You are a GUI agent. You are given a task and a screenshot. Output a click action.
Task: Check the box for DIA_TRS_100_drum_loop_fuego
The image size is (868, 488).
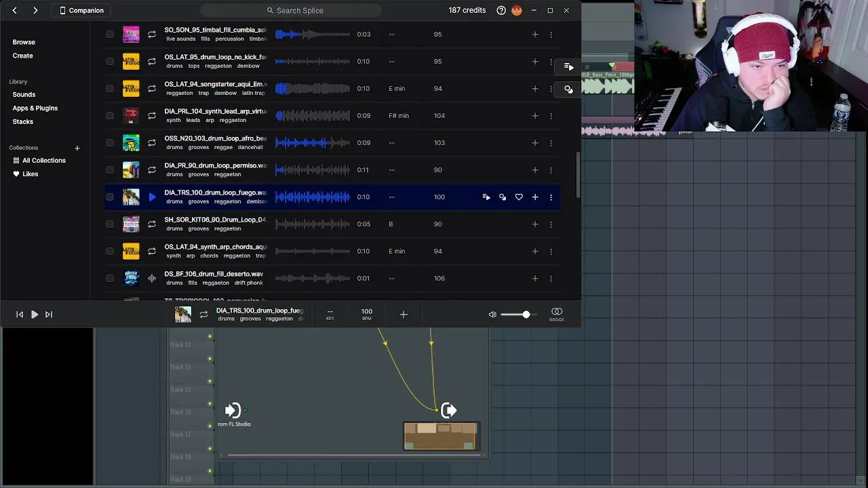[x=110, y=197]
